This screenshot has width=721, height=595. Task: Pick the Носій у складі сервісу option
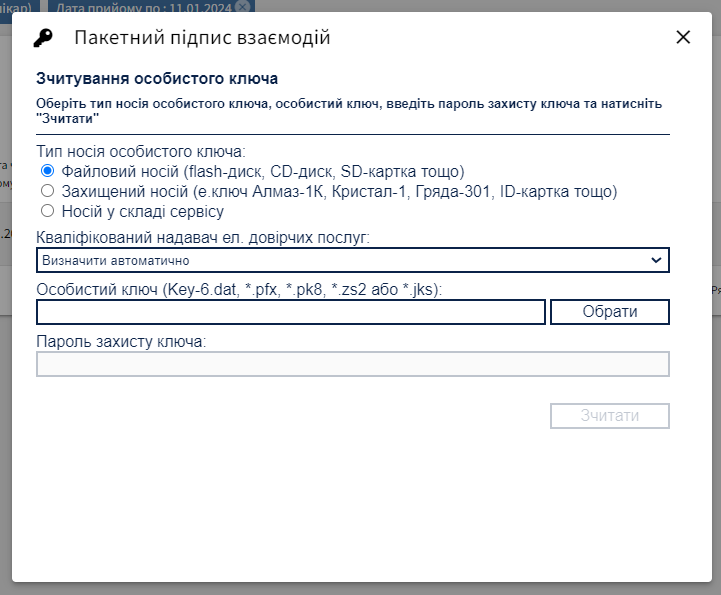click(x=47, y=211)
